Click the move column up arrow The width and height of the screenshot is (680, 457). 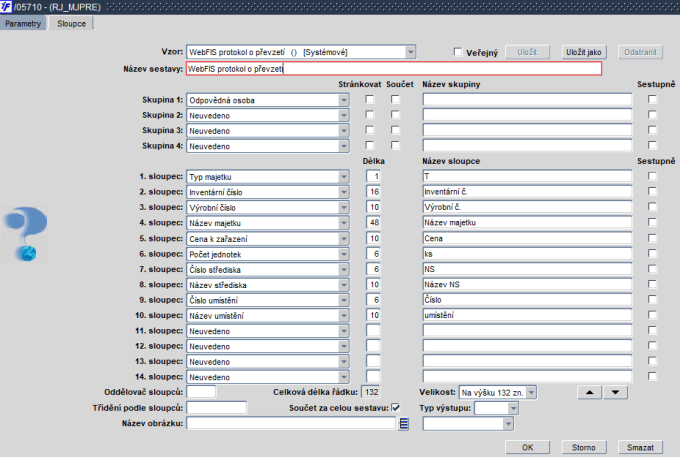pyautogui.click(x=590, y=392)
